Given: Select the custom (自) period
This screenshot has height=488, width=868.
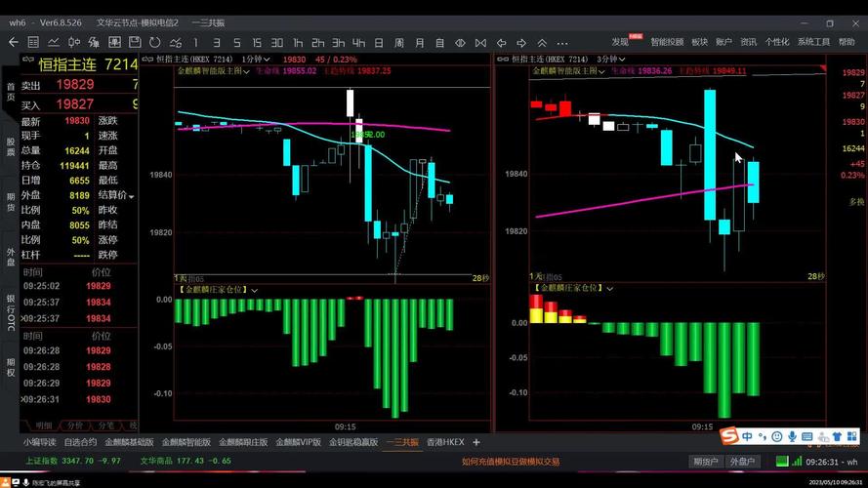Looking at the screenshot, I should [439, 42].
